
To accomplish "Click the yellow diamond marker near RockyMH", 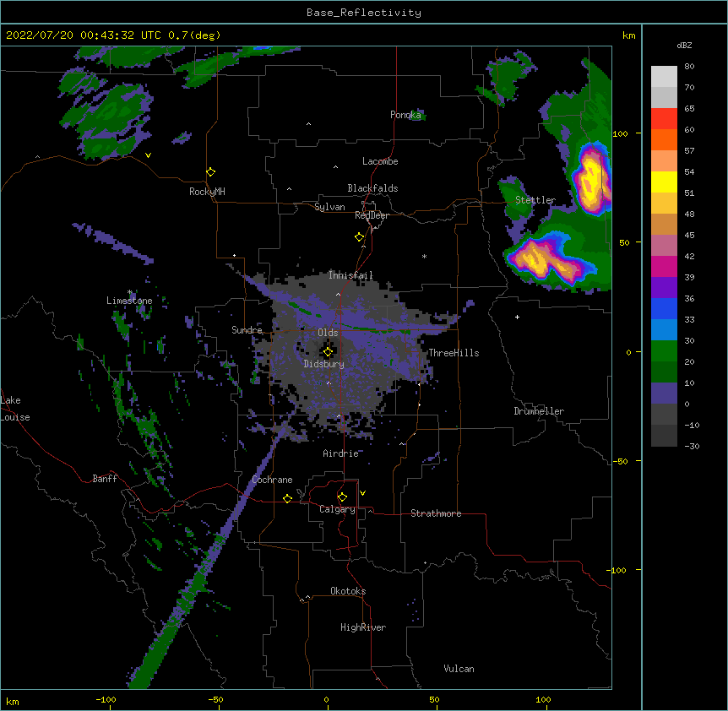I will (x=211, y=172).
